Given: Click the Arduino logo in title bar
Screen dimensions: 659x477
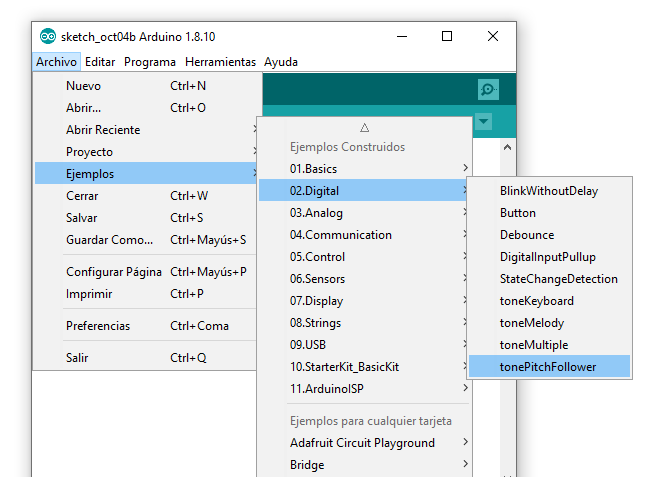Looking at the screenshot, I should 47,37.
